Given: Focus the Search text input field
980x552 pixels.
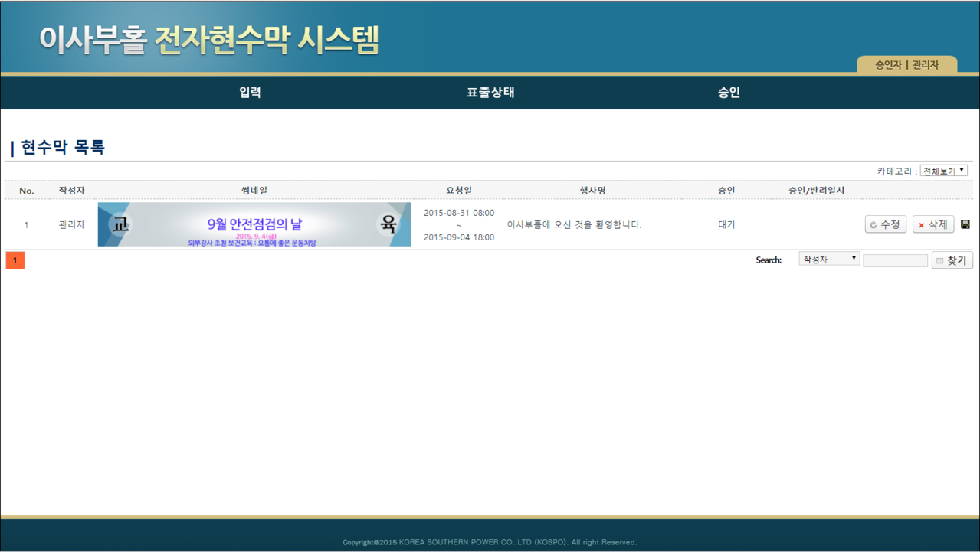Looking at the screenshot, I should click(895, 260).
